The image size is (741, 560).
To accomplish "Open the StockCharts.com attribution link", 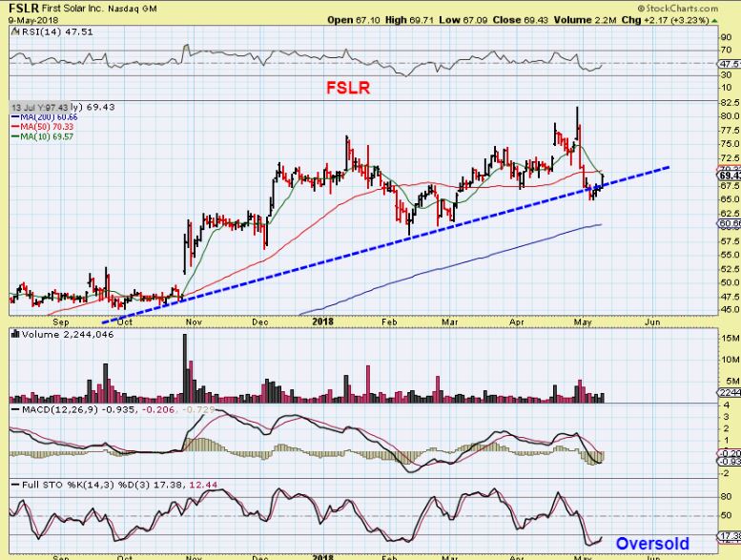I will (677, 8).
